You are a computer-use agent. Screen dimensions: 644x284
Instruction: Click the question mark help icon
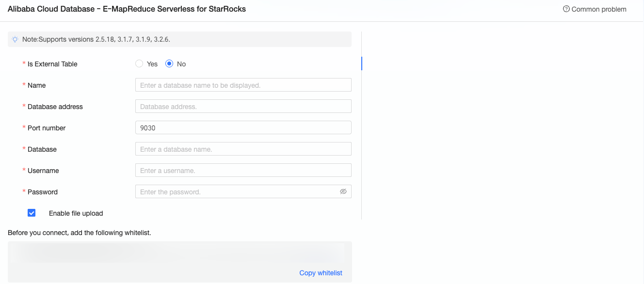pos(566,9)
